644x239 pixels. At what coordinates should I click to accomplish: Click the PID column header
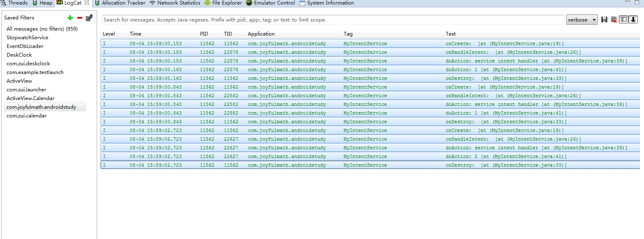click(x=209, y=34)
